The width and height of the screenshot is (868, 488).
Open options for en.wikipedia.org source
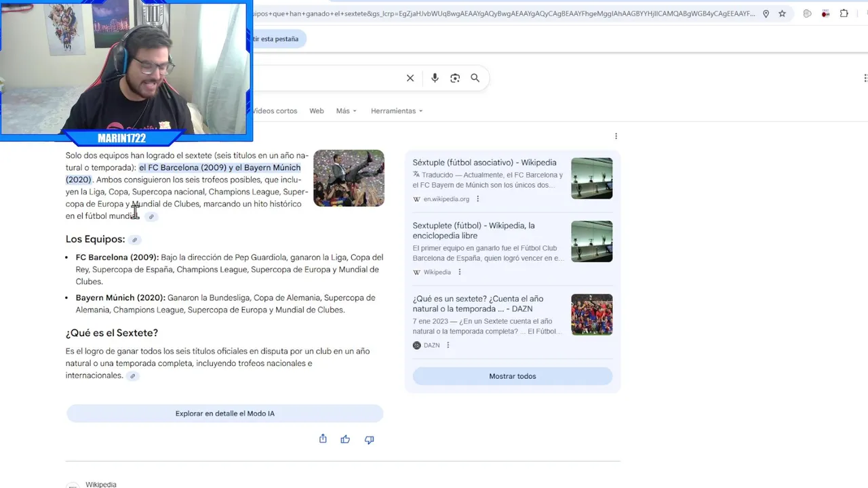pyautogui.click(x=478, y=199)
